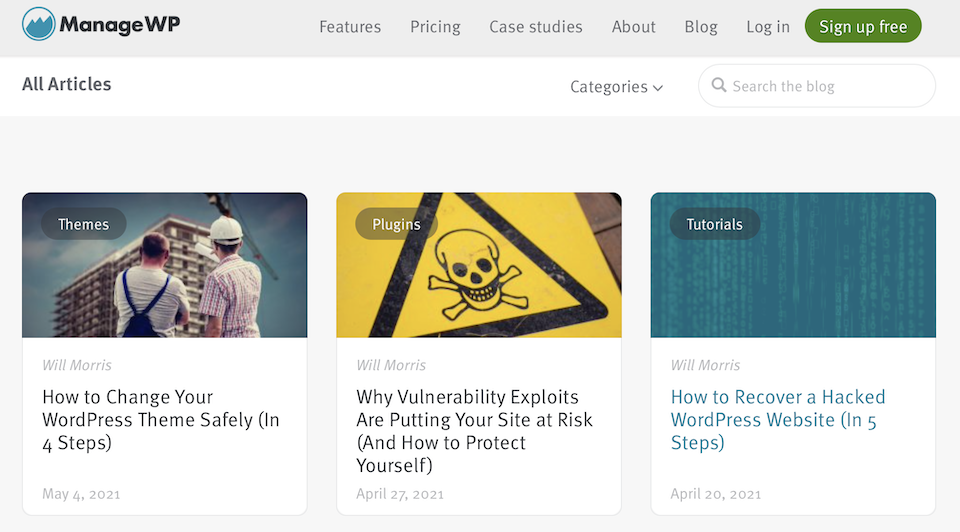The image size is (960, 532).
Task: Open Why Vulnerability Exploits article title
Action: [474, 431]
